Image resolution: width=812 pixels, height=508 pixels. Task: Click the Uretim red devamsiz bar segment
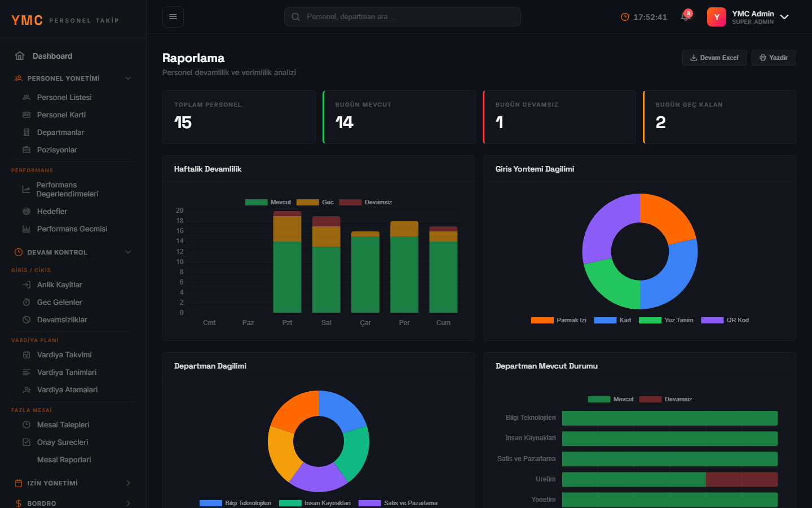(x=742, y=479)
